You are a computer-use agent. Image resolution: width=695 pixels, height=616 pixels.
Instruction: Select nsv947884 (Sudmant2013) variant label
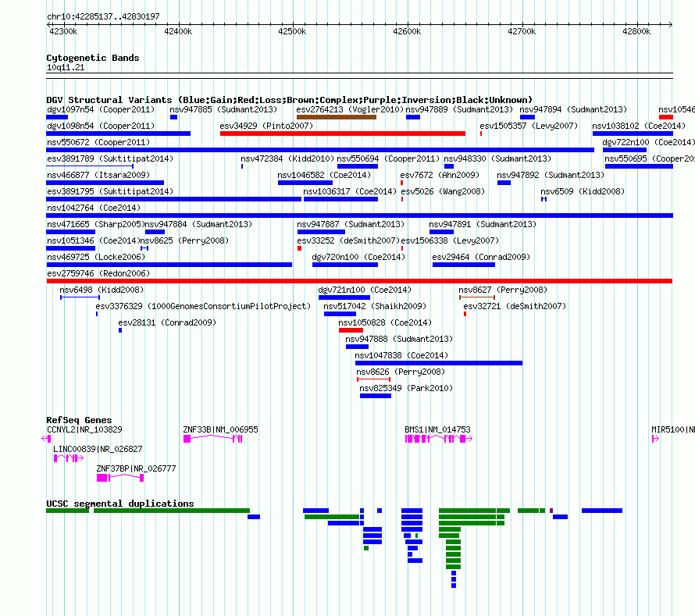click(198, 224)
